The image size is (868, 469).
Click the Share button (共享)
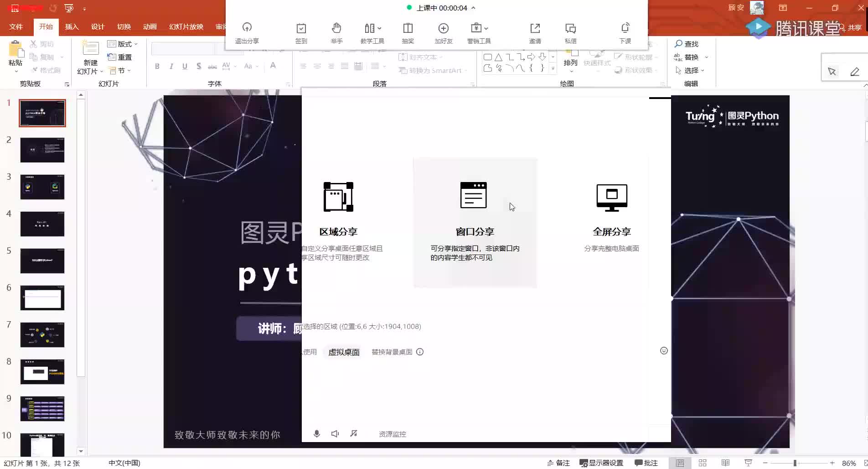pos(851,28)
